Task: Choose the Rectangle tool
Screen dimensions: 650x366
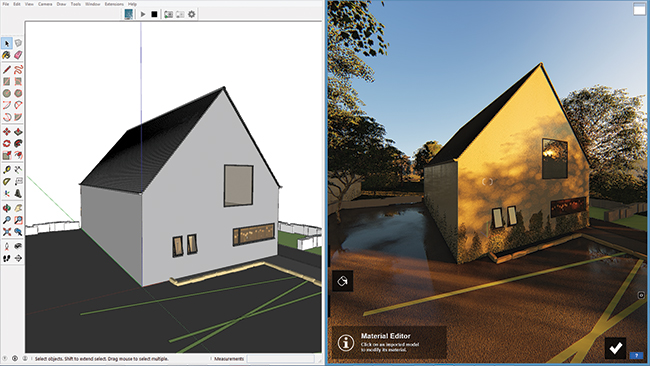Action: 7,82
